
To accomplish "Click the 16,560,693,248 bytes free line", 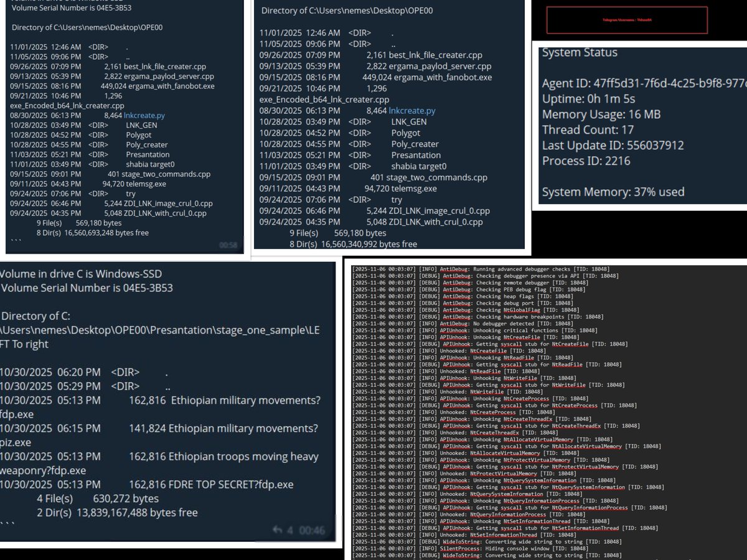I will [x=93, y=233].
